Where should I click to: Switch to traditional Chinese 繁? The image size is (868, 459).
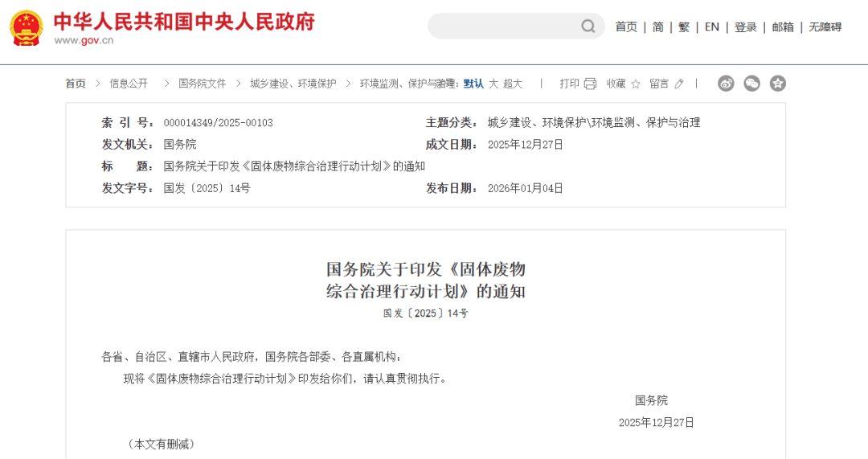(684, 27)
